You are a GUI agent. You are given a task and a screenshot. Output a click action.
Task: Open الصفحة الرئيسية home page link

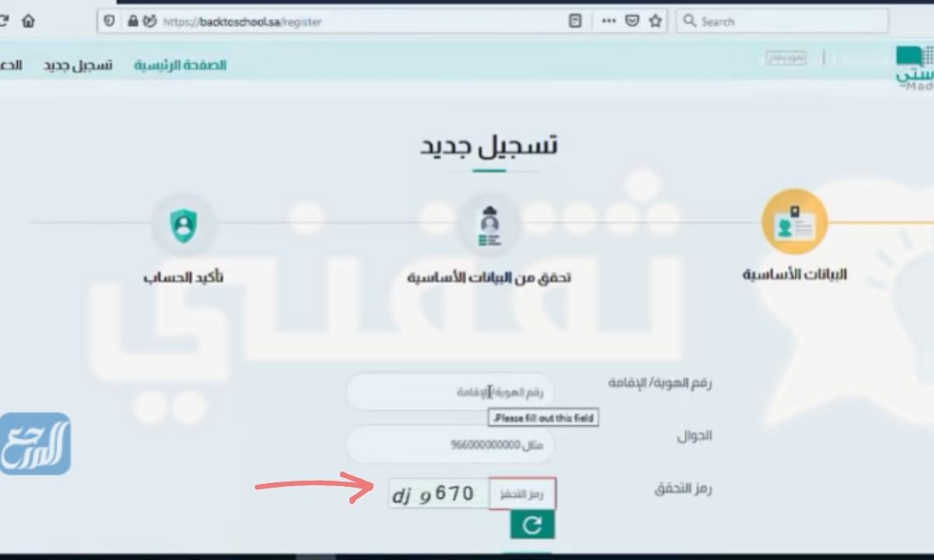click(x=180, y=65)
